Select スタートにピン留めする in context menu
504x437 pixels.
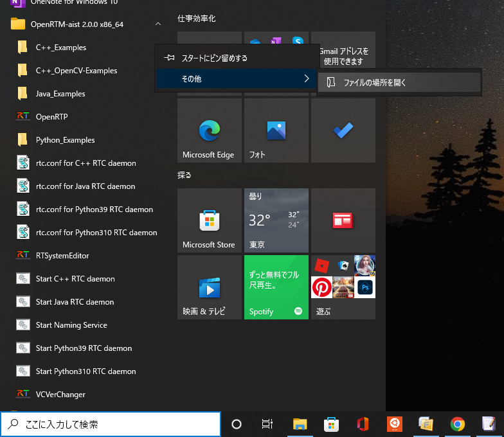click(237, 58)
